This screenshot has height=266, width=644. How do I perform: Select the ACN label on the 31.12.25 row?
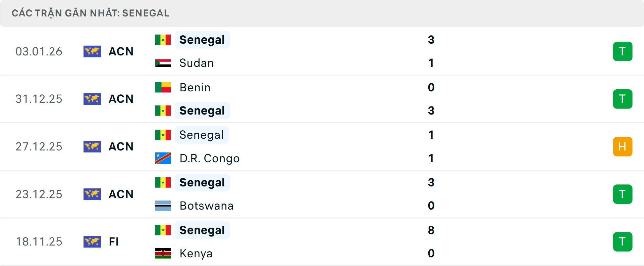pos(121,99)
